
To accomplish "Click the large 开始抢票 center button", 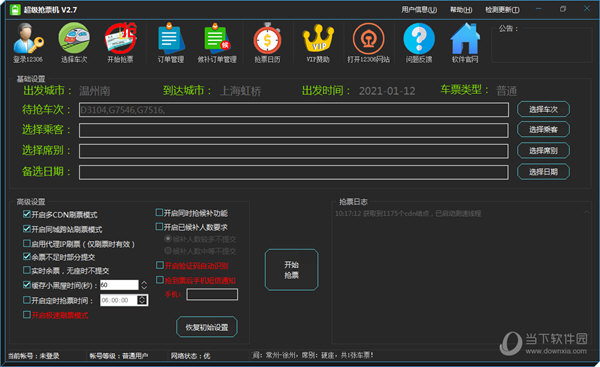I will point(291,270).
